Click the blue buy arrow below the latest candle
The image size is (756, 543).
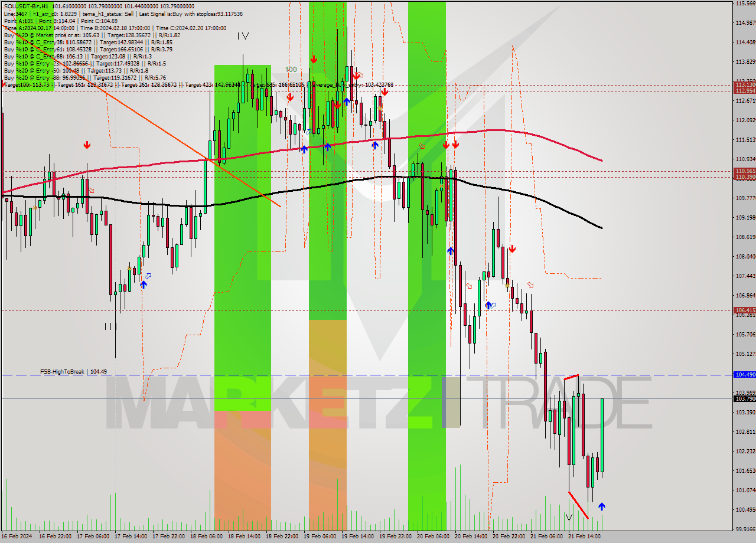(x=601, y=506)
